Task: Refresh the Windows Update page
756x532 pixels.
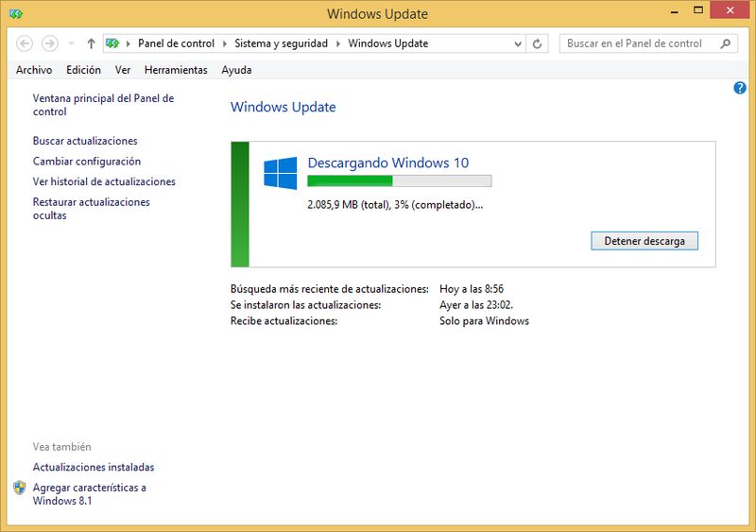Action: [537, 43]
